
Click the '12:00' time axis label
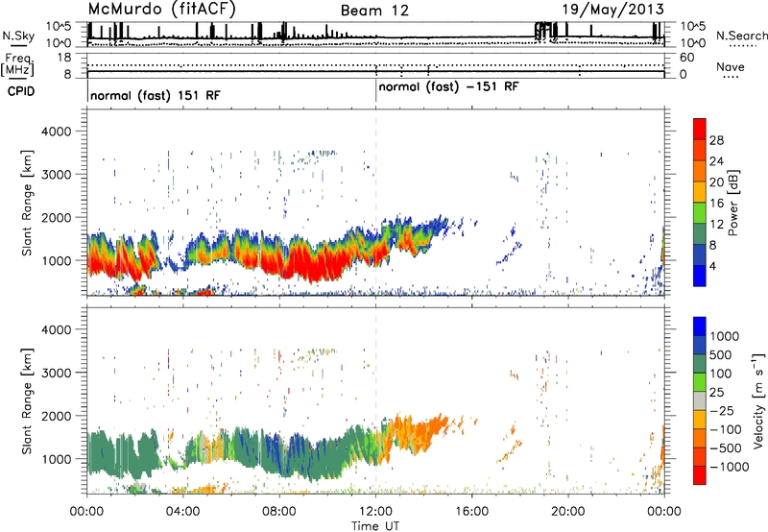(375, 512)
